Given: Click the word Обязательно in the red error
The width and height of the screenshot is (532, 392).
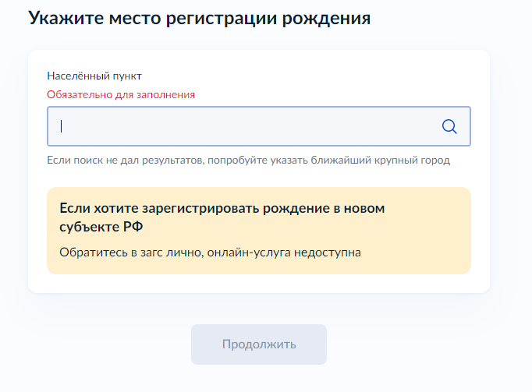Looking at the screenshot, I should (77, 94).
